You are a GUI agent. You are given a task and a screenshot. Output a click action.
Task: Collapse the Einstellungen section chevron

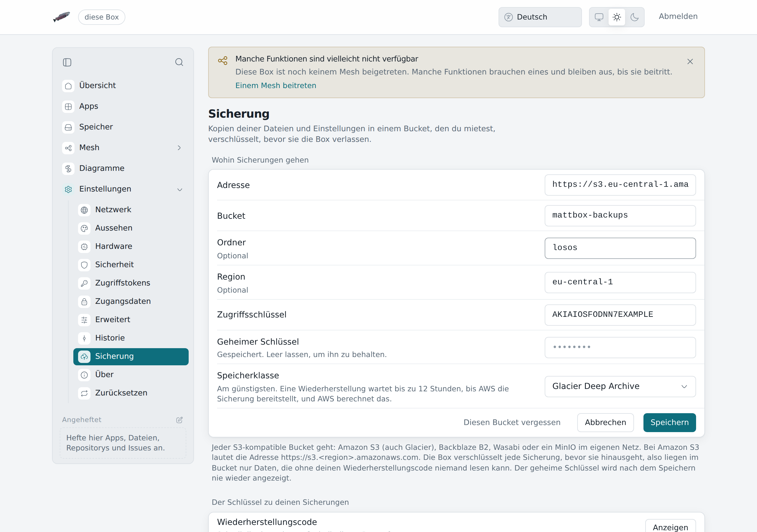point(180,189)
